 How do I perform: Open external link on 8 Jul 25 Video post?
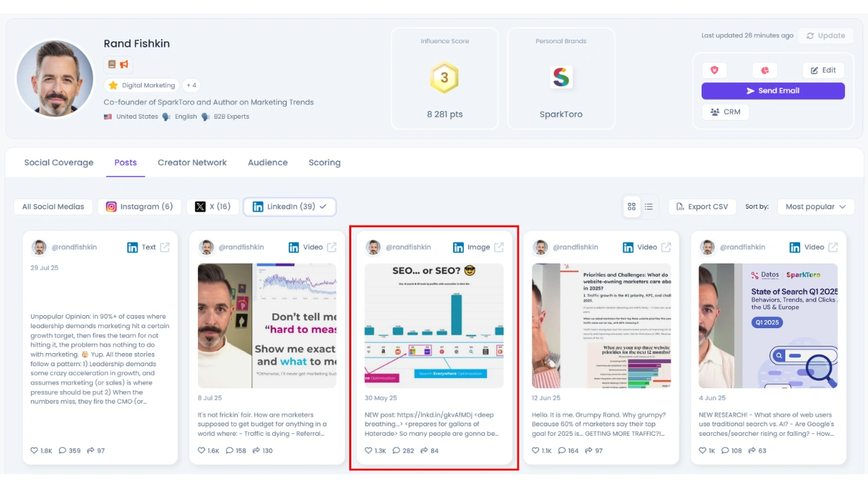pos(332,247)
